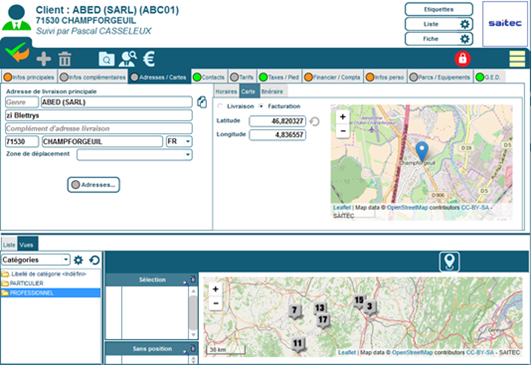531x365 pixels.
Task: Open Liste settings gear
Action: pyautogui.click(x=465, y=24)
